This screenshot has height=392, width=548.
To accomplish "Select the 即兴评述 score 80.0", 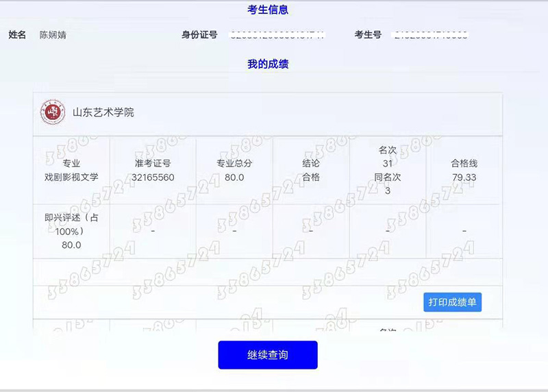I will [x=71, y=245].
